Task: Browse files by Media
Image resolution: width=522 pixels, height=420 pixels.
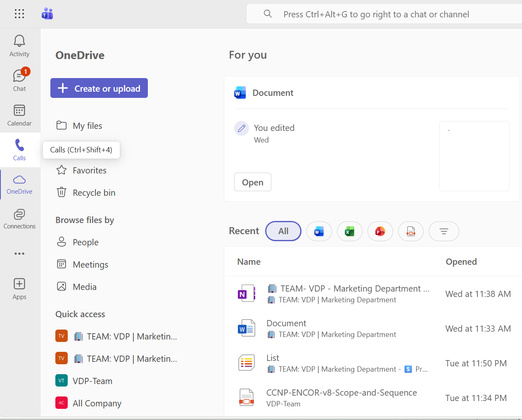Action: (x=76, y=287)
